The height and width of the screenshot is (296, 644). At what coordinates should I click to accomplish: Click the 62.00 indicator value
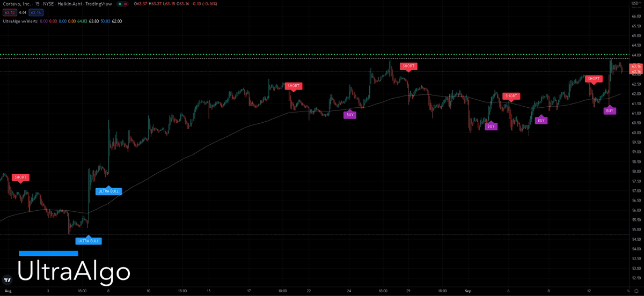(116, 21)
